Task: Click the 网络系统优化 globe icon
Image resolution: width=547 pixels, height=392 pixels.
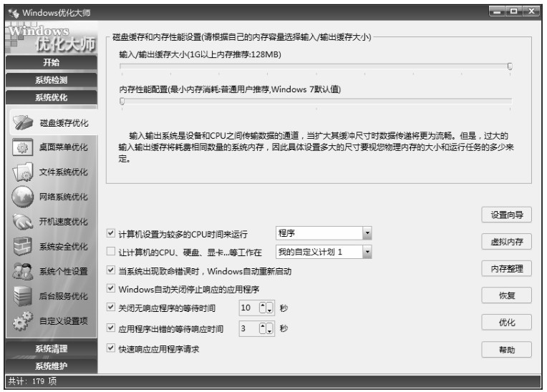Action: [23, 197]
